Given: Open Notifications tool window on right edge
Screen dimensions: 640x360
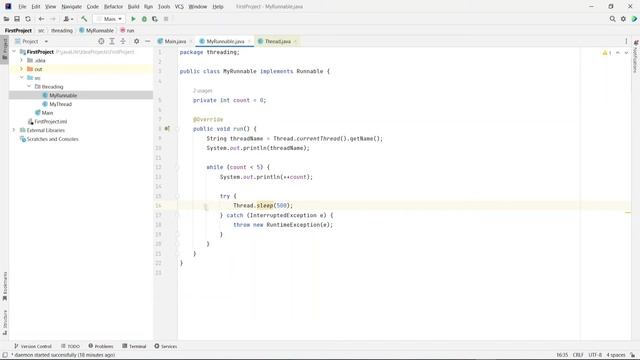Looking at the screenshot, I should (636, 57).
